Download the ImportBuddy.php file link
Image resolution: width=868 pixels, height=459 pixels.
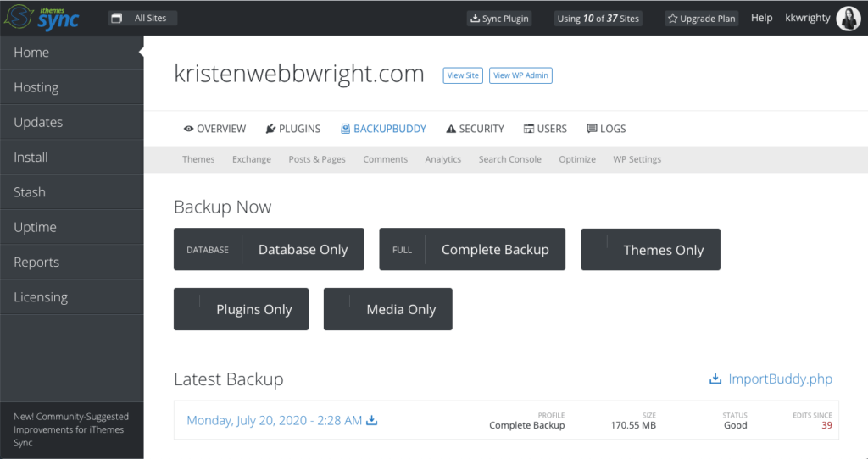(x=780, y=379)
